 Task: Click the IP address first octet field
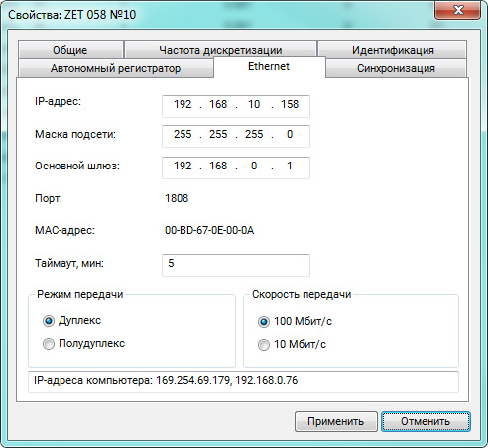(183, 104)
